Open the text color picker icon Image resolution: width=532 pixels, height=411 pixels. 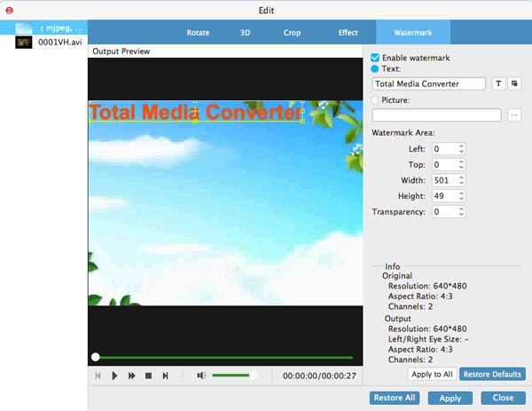[514, 83]
